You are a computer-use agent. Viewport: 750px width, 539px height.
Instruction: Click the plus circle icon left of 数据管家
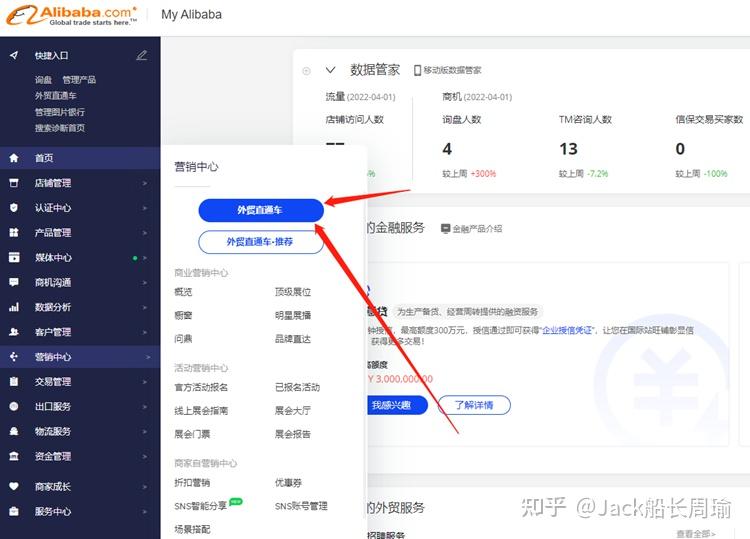(x=307, y=71)
